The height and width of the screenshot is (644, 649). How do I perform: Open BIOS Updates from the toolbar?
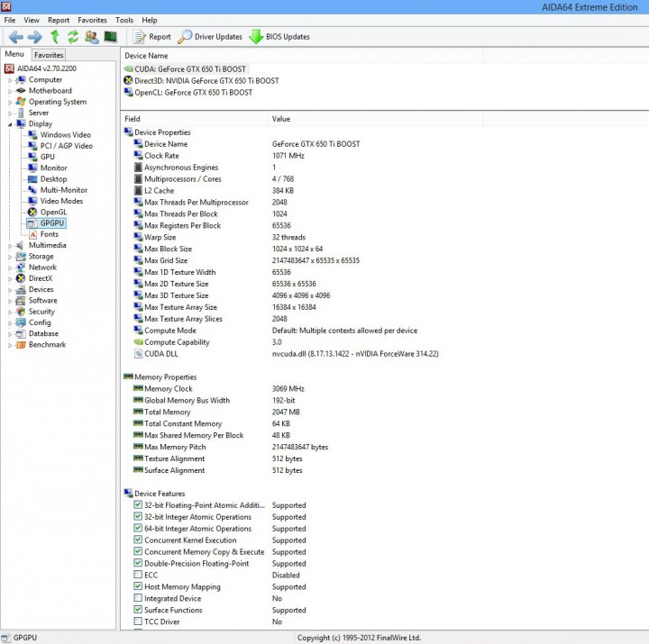tap(279, 37)
